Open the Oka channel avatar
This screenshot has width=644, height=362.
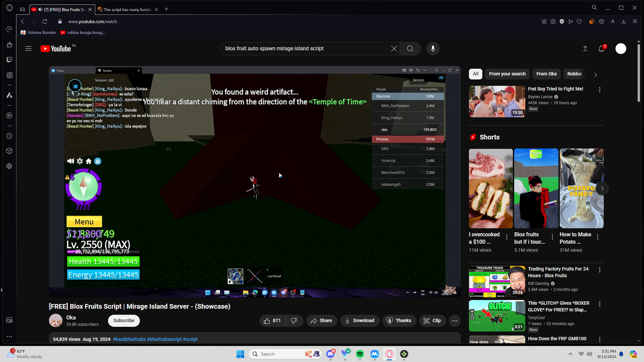56,321
